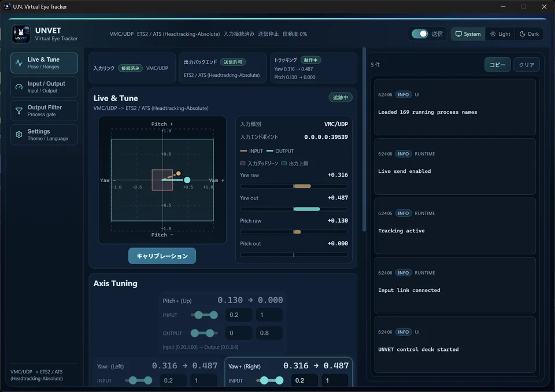555x392 pixels.
Task: Click the 'UNVET control deck started' log entry
Action: click(x=455, y=345)
